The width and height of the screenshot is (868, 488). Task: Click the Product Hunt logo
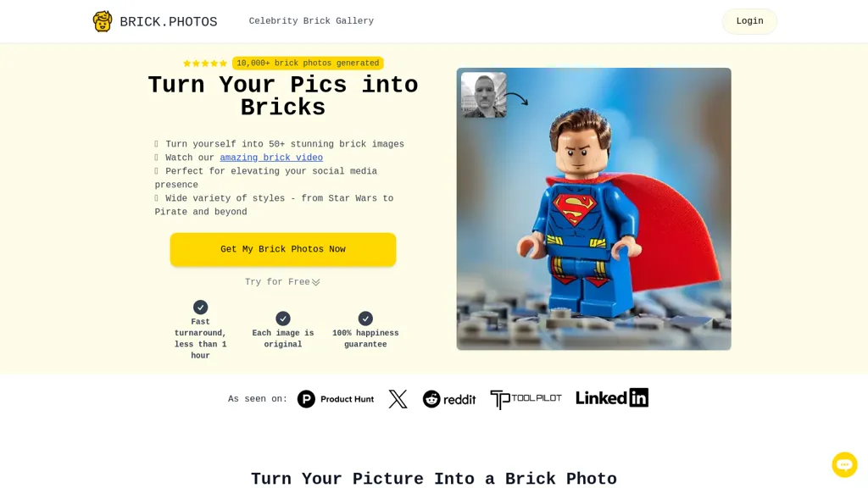[x=336, y=399]
